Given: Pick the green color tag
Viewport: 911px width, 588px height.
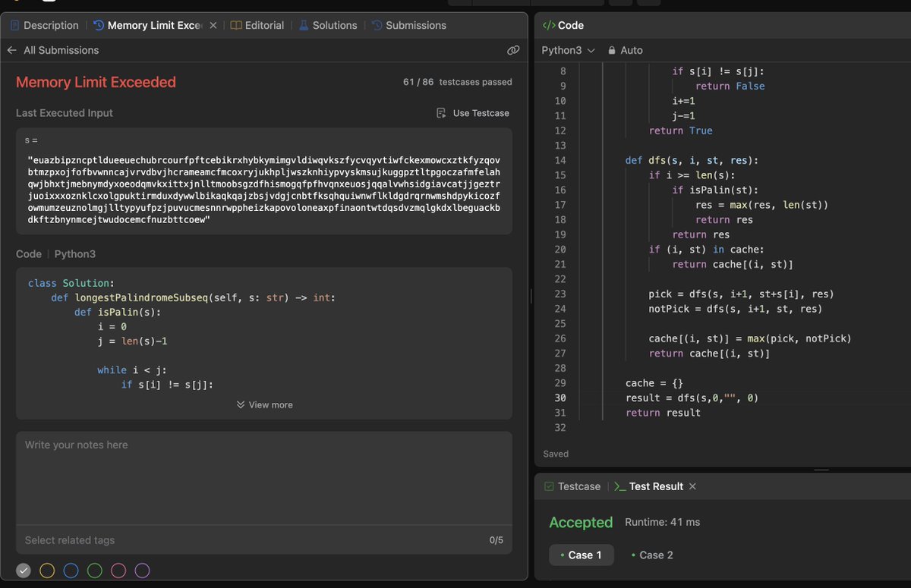Looking at the screenshot, I should (x=95, y=571).
